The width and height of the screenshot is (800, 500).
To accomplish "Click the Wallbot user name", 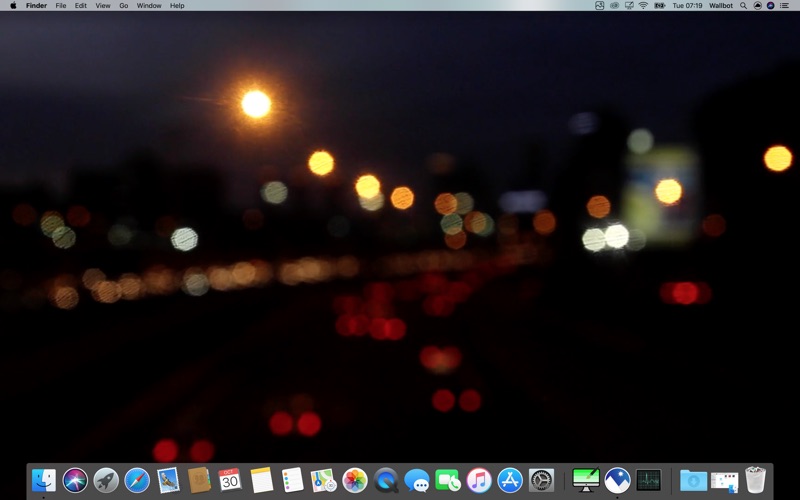I will point(721,6).
